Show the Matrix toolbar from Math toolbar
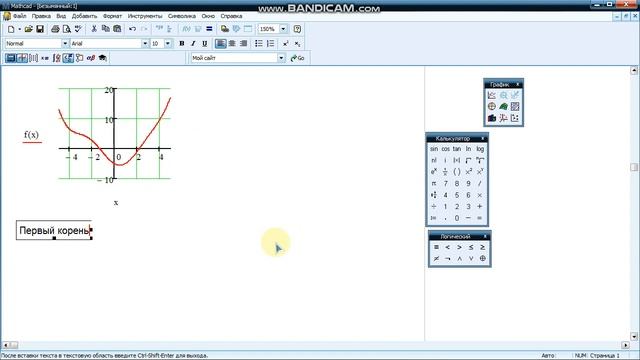The width and height of the screenshot is (640, 360). [x=33, y=58]
